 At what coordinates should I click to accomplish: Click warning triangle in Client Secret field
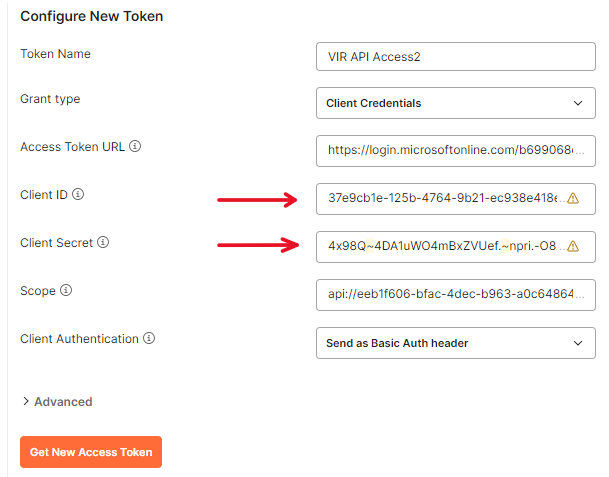pos(573,246)
